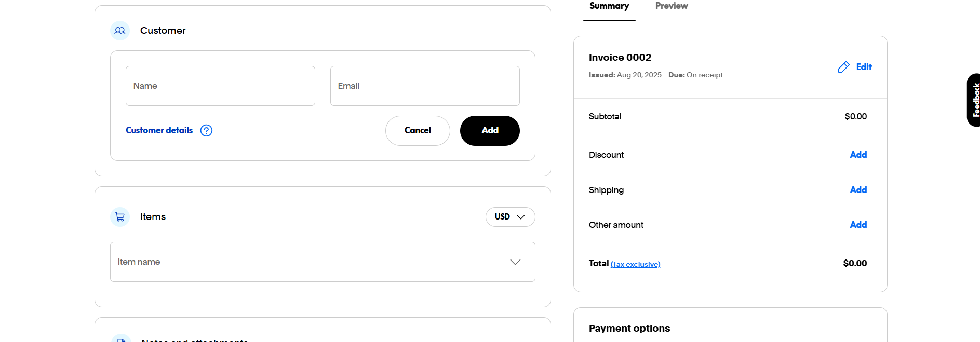Add an Other amount
This screenshot has height=342, width=980.
858,225
